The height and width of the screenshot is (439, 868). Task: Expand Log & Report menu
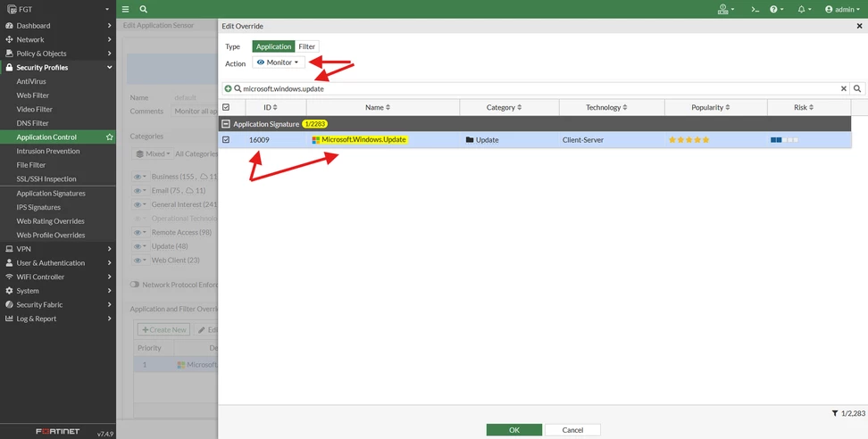tap(57, 319)
